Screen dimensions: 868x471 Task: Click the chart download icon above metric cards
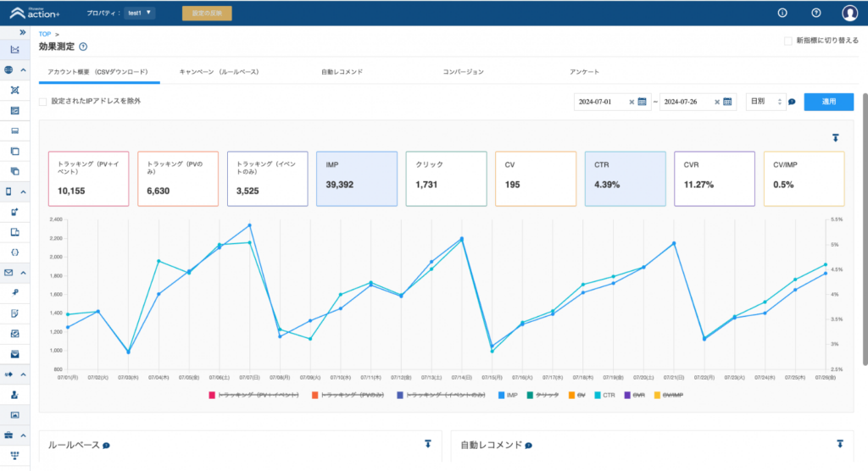pos(836,137)
